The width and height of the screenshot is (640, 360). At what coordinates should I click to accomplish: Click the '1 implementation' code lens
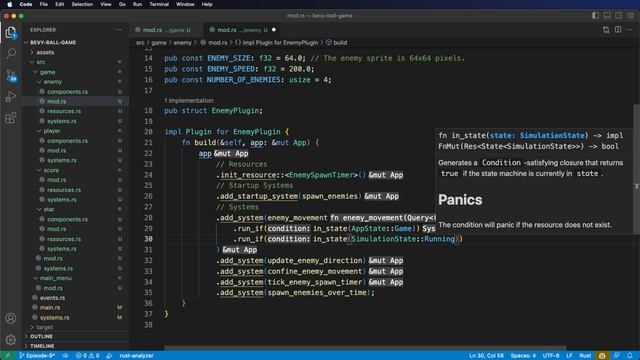point(189,100)
